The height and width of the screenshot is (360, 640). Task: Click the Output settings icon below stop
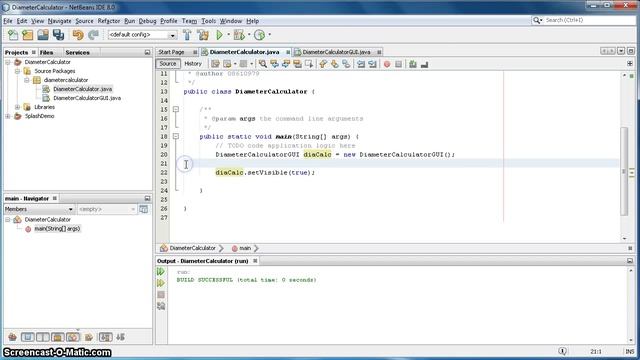click(161, 306)
